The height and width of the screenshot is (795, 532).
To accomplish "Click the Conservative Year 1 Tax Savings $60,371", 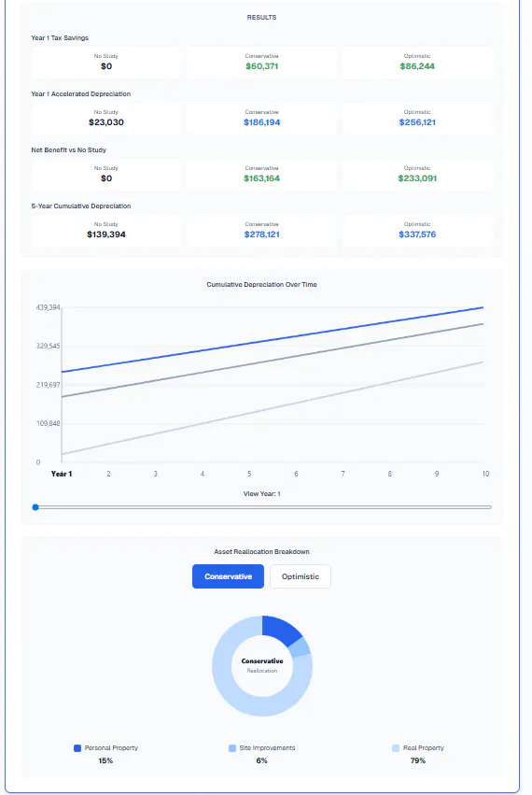I will pyautogui.click(x=262, y=66).
